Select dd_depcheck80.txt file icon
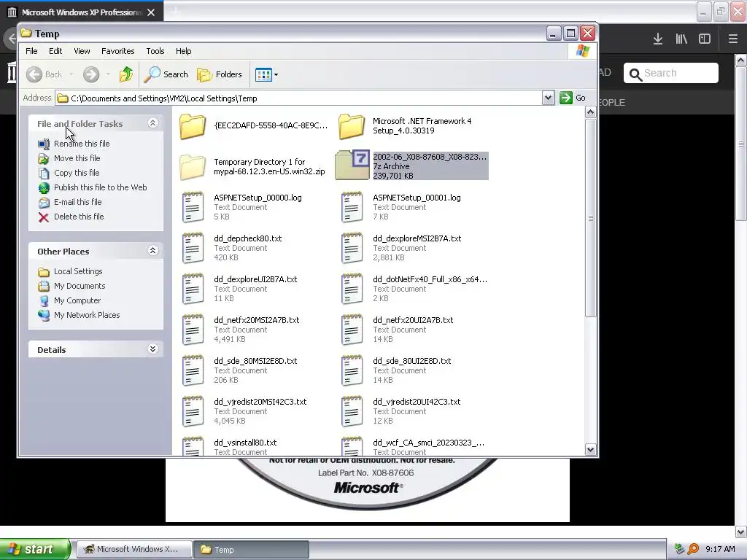The image size is (747, 560). coord(193,248)
